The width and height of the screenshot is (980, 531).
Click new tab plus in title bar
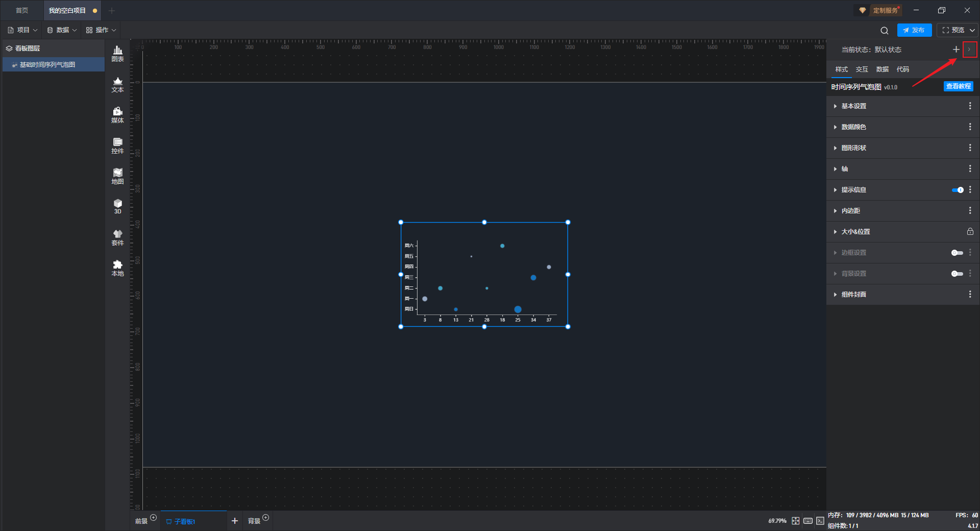click(x=112, y=10)
